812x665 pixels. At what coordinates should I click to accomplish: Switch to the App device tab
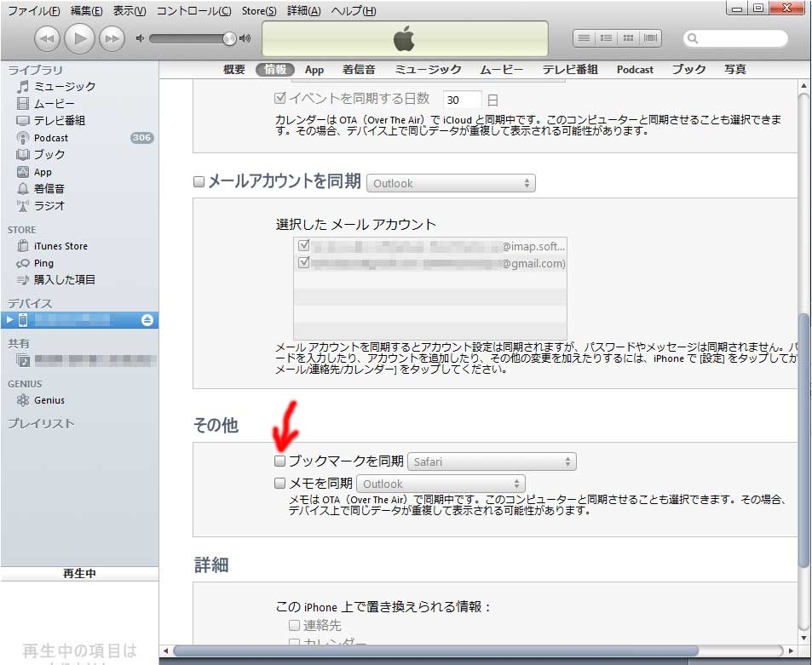point(314,69)
